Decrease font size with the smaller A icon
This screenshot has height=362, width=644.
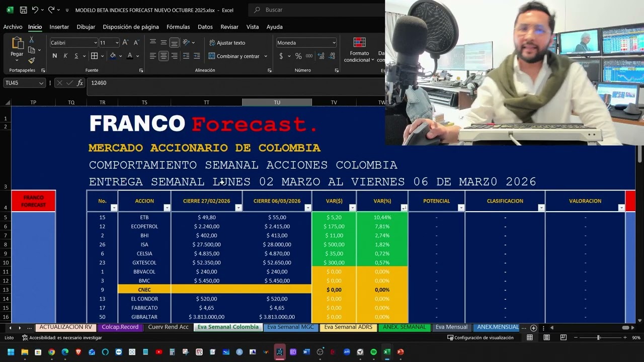click(x=135, y=43)
